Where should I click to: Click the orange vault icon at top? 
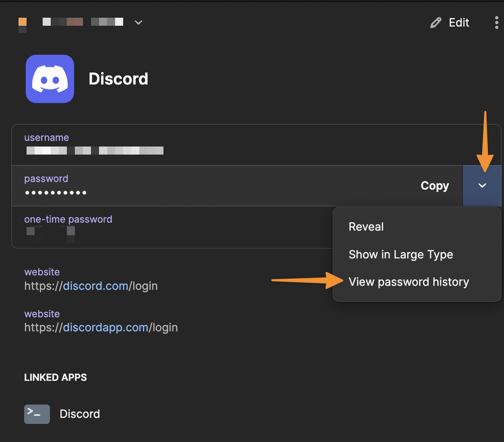[x=22, y=23]
